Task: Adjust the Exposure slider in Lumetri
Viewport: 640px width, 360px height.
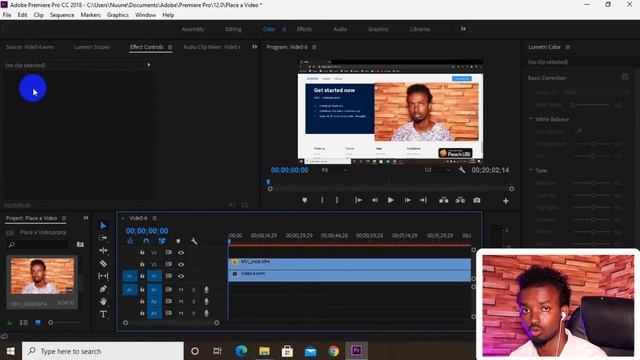Action: click(593, 183)
